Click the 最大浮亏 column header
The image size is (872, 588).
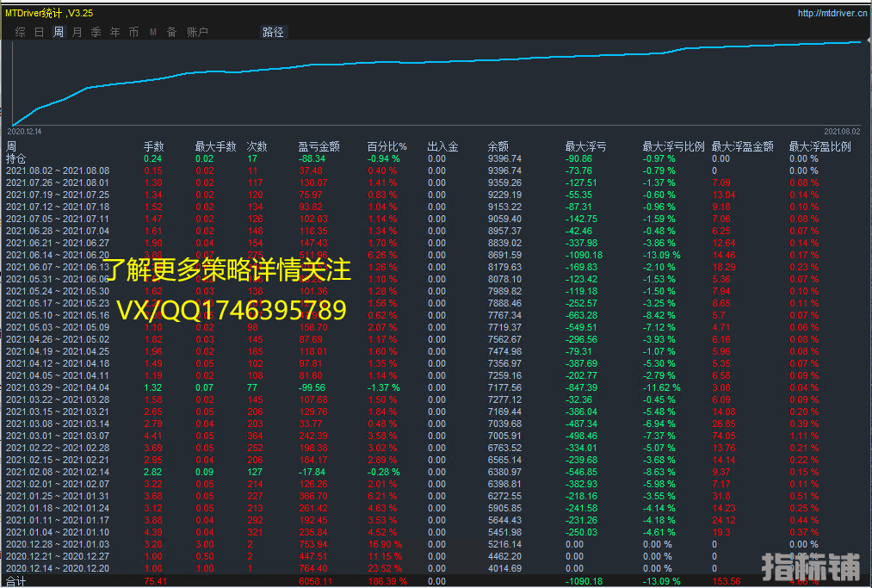pos(585,147)
